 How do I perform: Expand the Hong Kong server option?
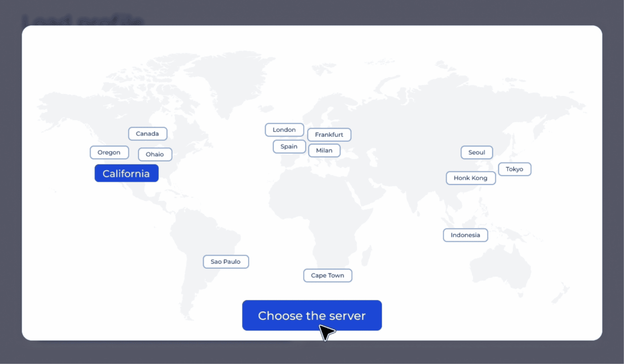click(470, 178)
